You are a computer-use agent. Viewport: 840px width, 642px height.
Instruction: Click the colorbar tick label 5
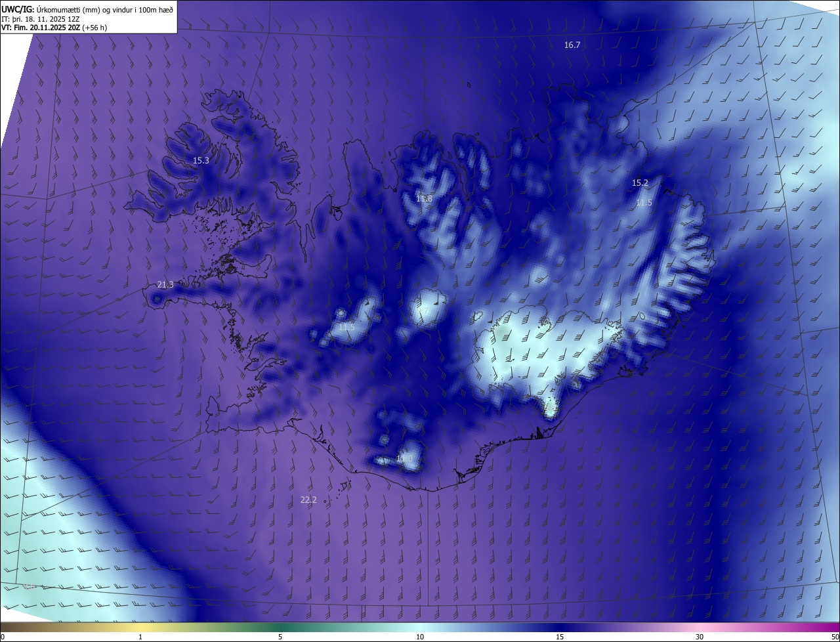click(x=280, y=637)
